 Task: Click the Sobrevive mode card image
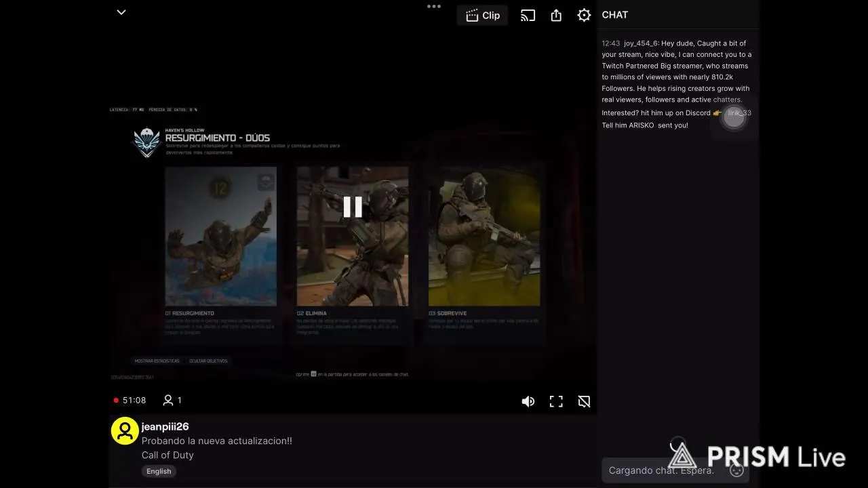point(484,236)
